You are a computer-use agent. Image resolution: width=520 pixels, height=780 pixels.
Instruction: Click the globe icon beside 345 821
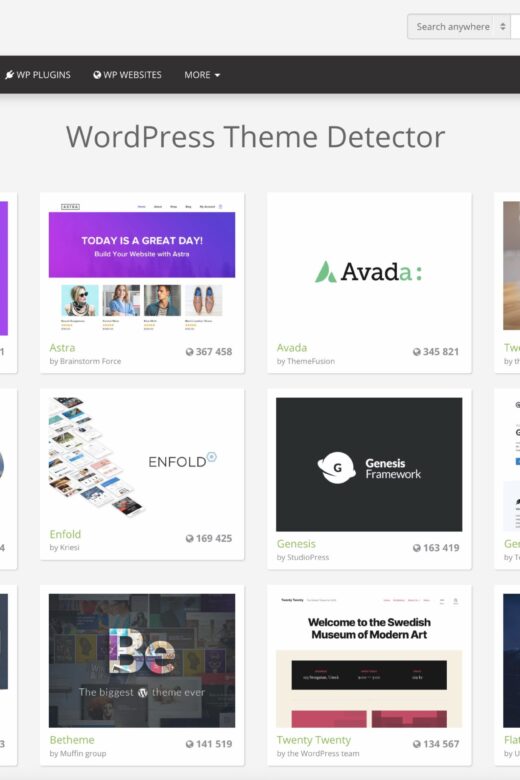click(416, 352)
